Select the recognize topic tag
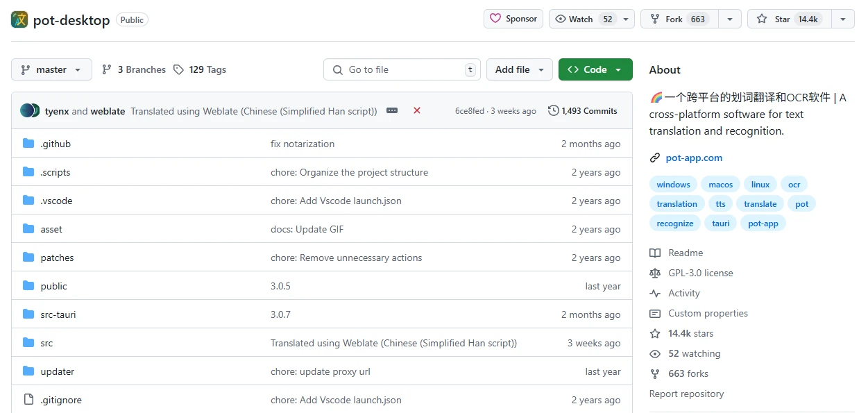The width and height of the screenshot is (868, 413). [675, 224]
